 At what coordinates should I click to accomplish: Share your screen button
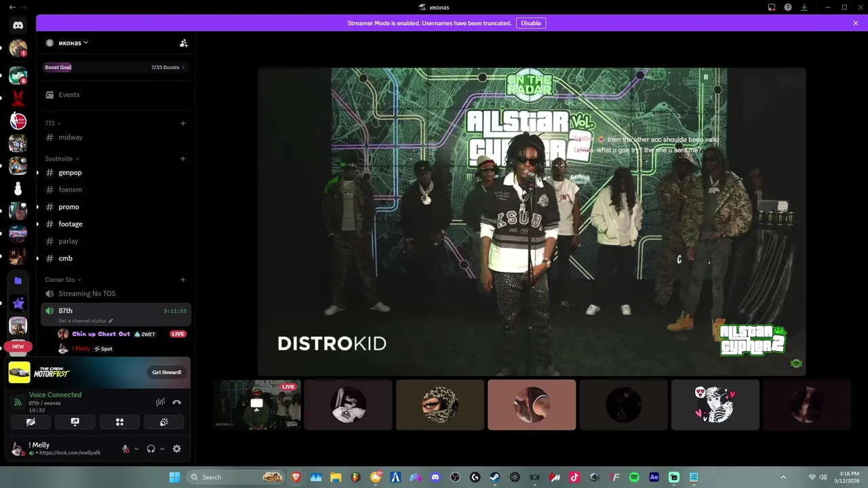75,422
